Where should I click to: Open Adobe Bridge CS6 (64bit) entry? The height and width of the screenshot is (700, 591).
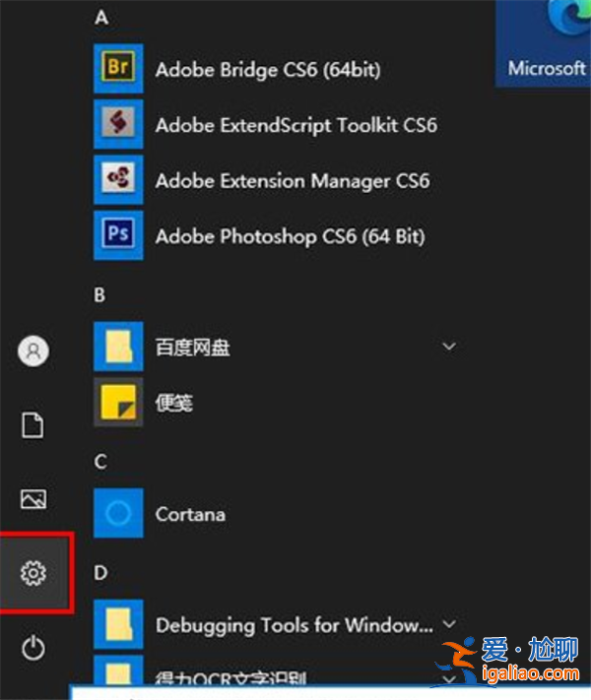pyautogui.click(x=268, y=70)
